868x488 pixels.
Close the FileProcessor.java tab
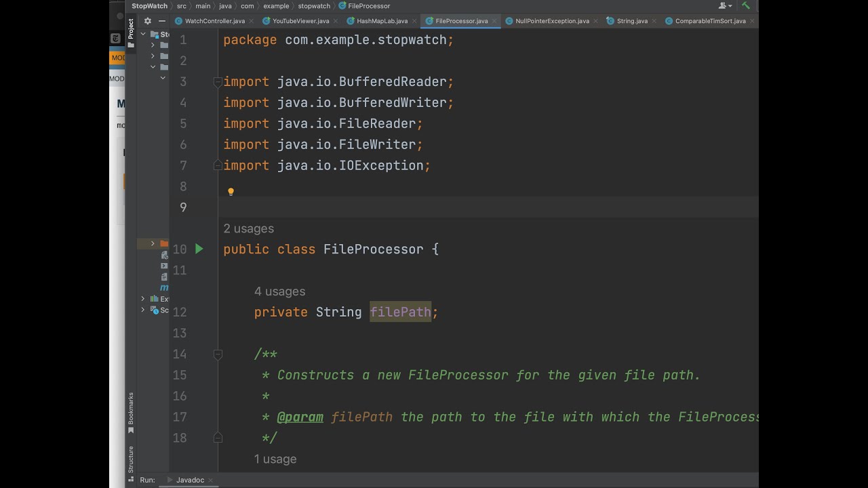[495, 21]
